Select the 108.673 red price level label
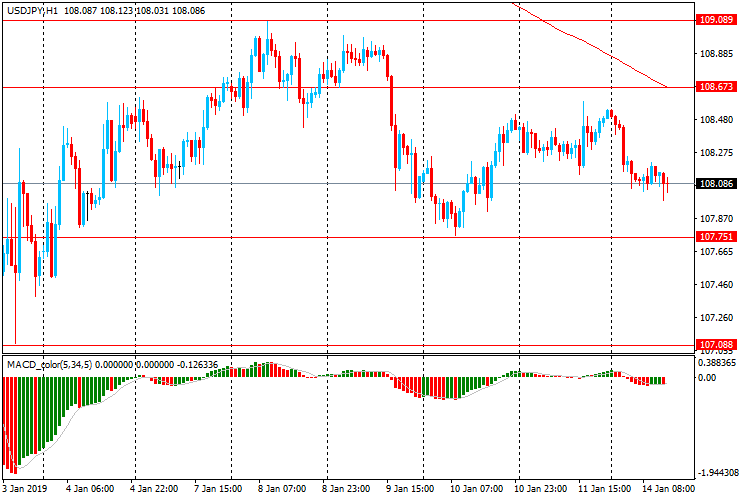Viewport: 740px width, 500px height. (716, 86)
